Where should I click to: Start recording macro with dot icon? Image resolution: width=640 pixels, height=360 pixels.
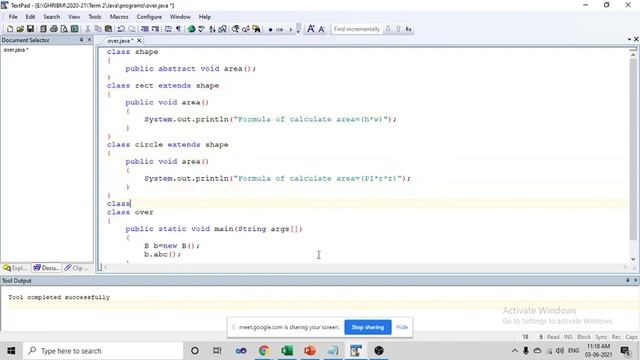270,29
